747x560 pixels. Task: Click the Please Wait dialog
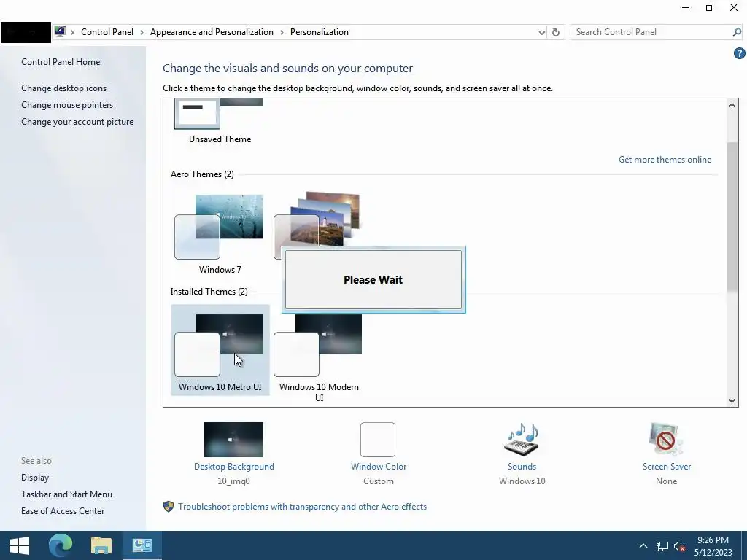click(x=373, y=279)
